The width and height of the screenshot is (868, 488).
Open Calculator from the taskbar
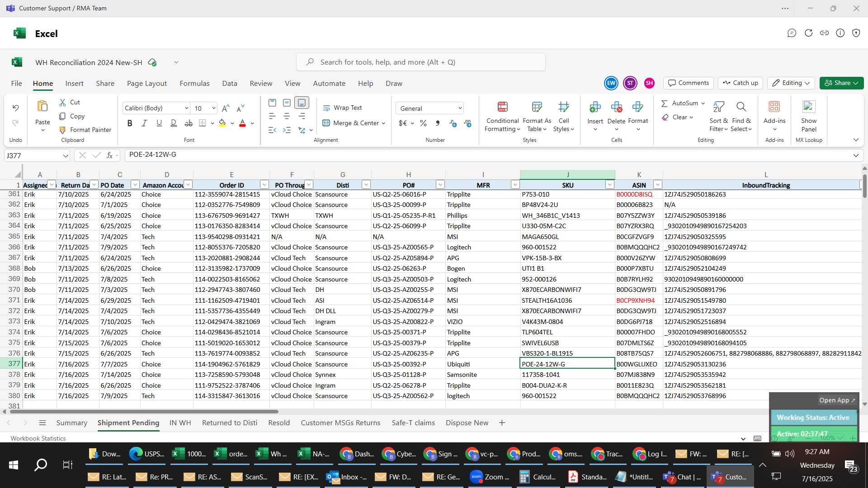coord(538,477)
